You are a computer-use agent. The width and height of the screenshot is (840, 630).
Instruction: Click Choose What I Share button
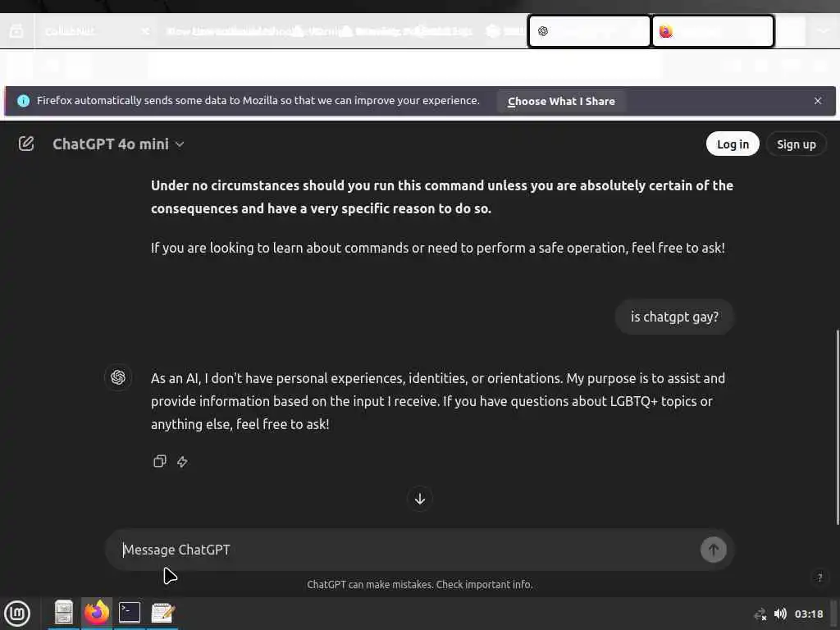click(561, 101)
